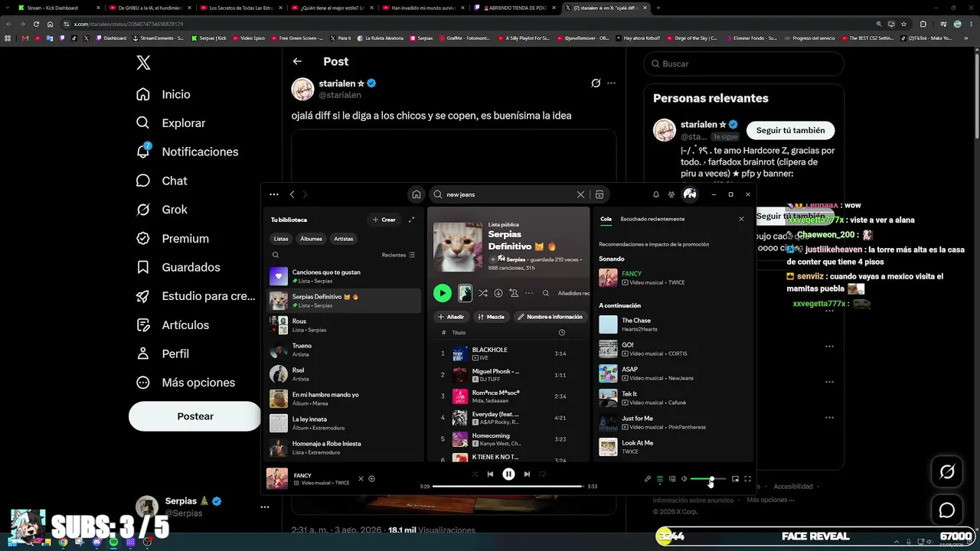Open Nombre e información editor
The width and height of the screenshot is (980, 551).
(x=550, y=317)
